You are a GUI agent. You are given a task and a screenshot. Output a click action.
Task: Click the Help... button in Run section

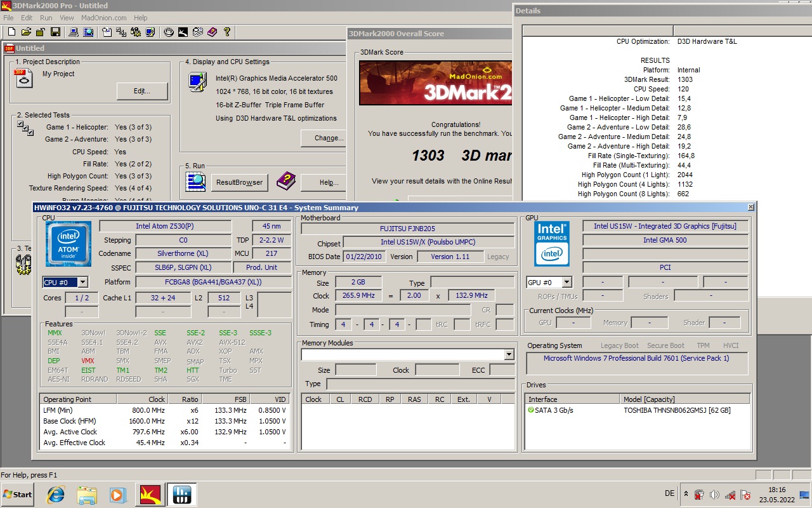324,182
